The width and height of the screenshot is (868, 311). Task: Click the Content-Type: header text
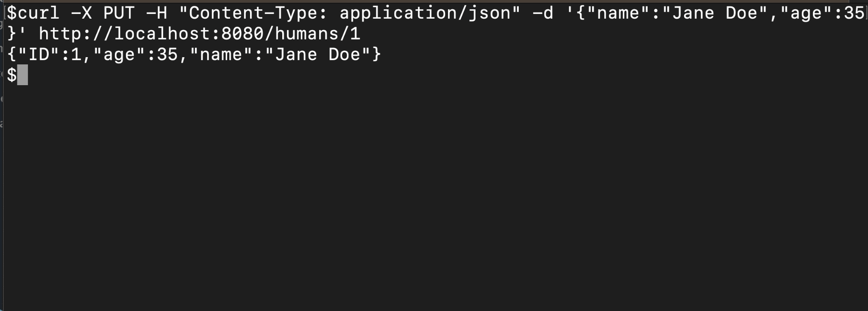tap(258, 13)
